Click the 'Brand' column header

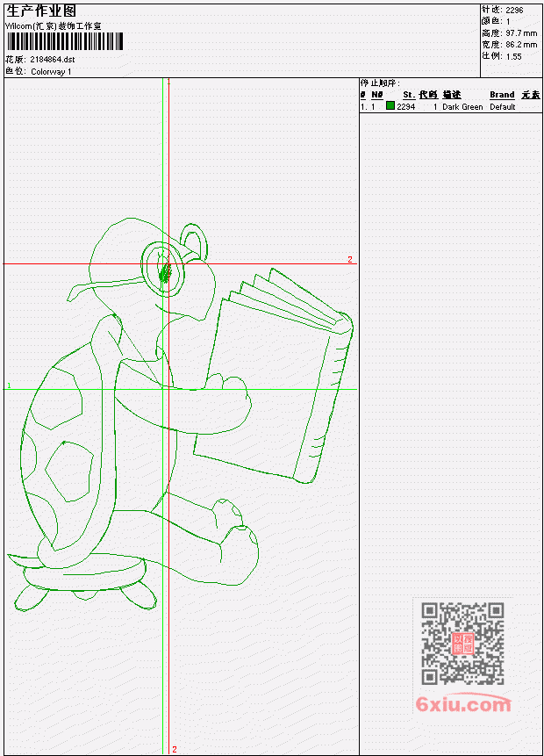pyautogui.click(x=502, y=95)
